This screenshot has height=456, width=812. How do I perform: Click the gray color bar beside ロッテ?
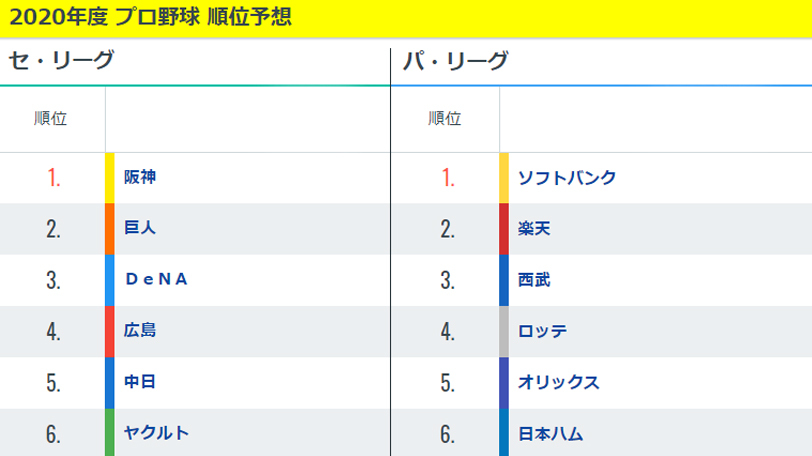tap(504, 331)
